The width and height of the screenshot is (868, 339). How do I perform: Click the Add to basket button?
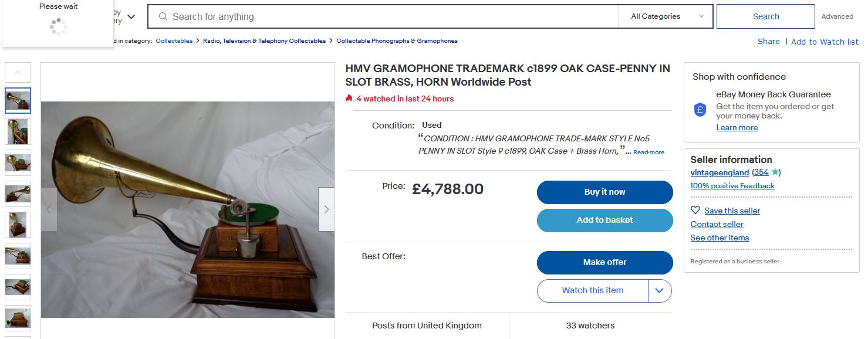(x=604, y=220)
